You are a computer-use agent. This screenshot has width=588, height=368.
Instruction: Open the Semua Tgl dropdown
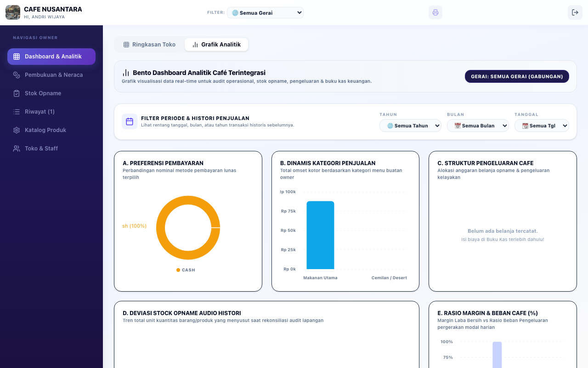(x=542, y=126)
